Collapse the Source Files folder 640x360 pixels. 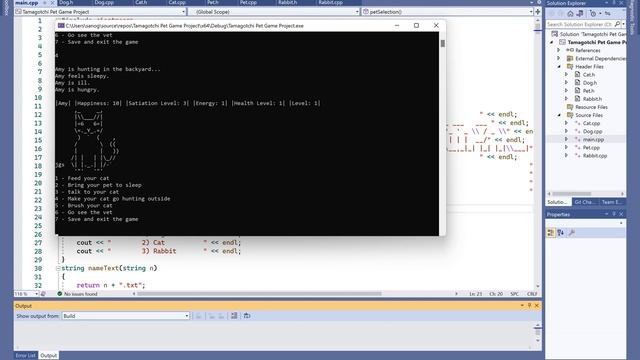coord(559,115)
